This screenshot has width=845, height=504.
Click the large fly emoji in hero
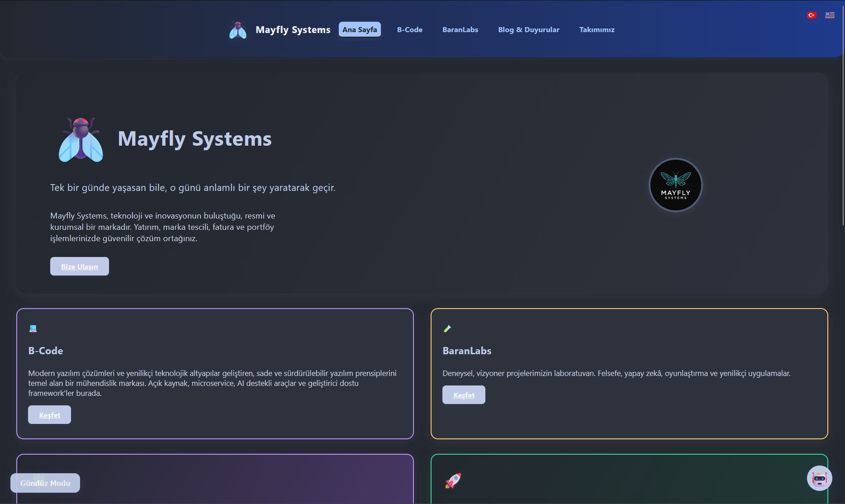81,139
